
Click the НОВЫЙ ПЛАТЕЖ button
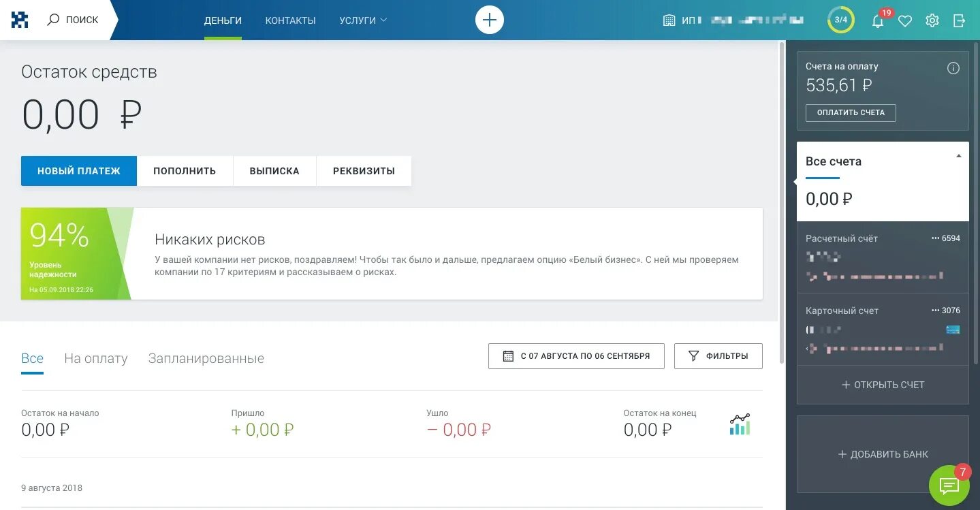79,171
